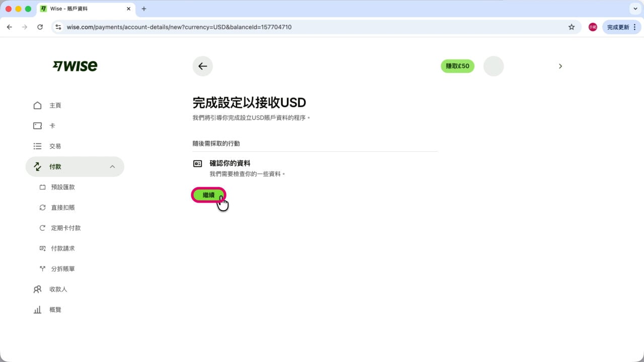Expand the account menu chevron at top right
644x362 pixels.
pyautogui.click(x=560, y=66)
